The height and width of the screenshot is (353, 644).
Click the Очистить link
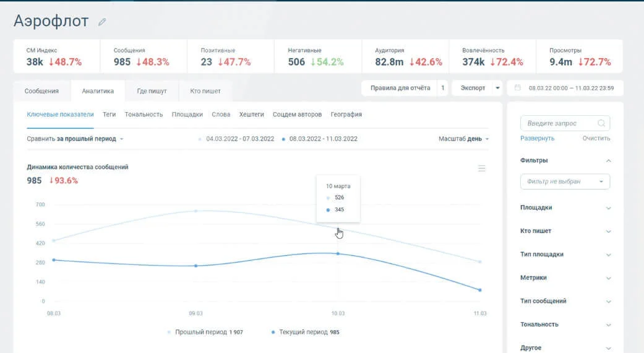596,139
